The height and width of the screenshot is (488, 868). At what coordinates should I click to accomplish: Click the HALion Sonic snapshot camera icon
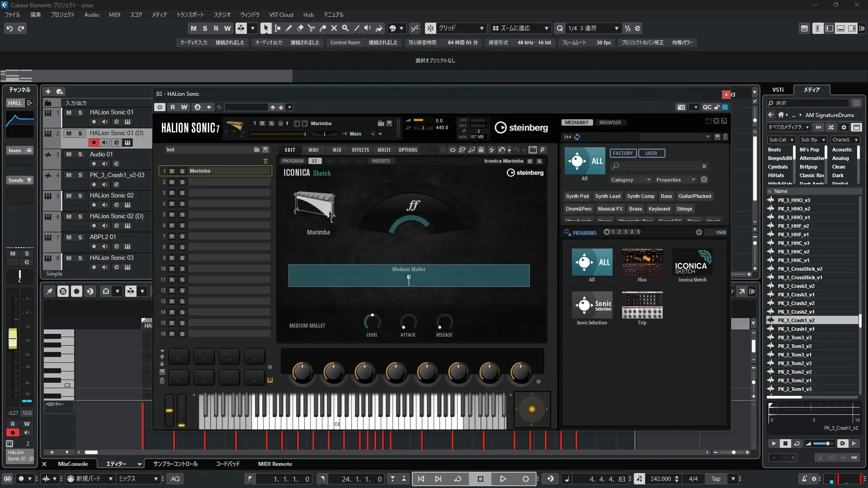tap(681, 107)
